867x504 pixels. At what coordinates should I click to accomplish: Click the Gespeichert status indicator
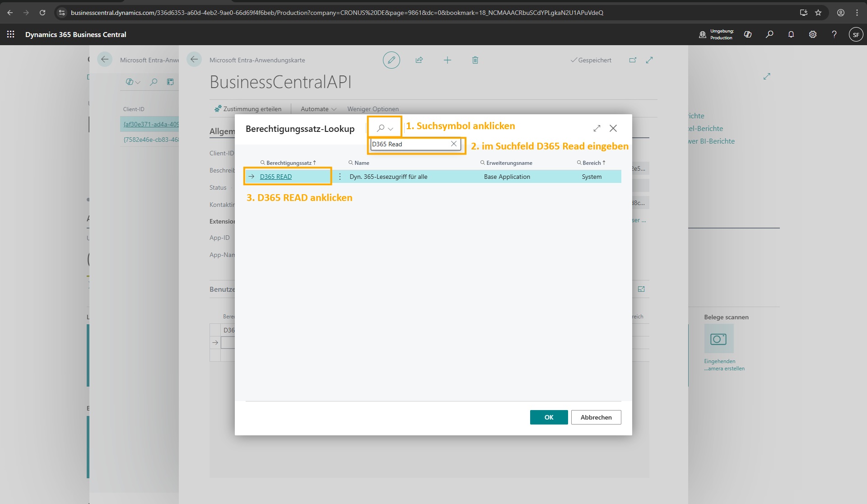pos(591,60)
